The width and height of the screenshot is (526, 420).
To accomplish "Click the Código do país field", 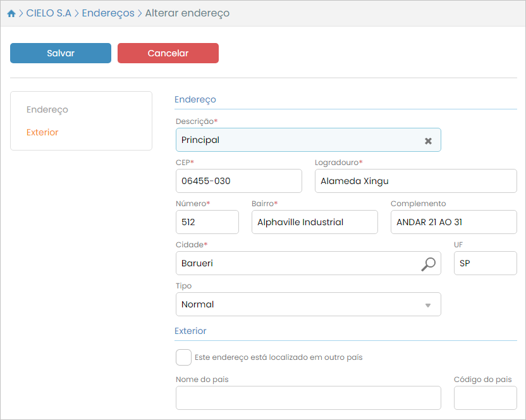I will pos(485,398).
